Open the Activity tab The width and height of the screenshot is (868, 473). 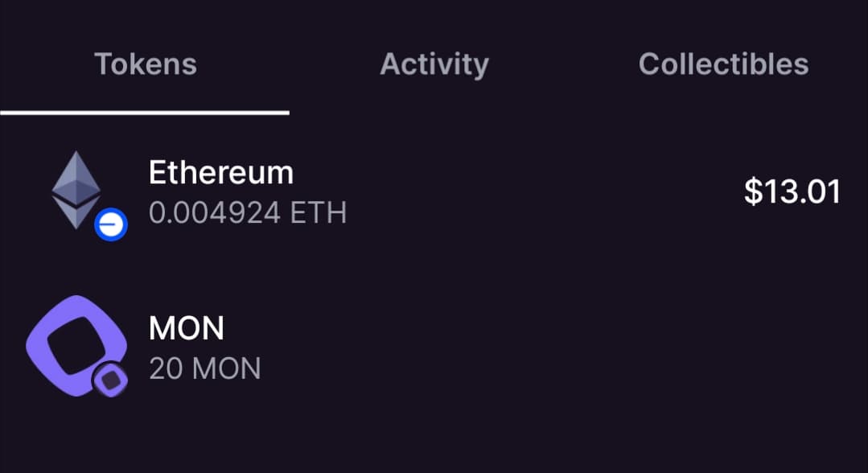tap(434, 64)
